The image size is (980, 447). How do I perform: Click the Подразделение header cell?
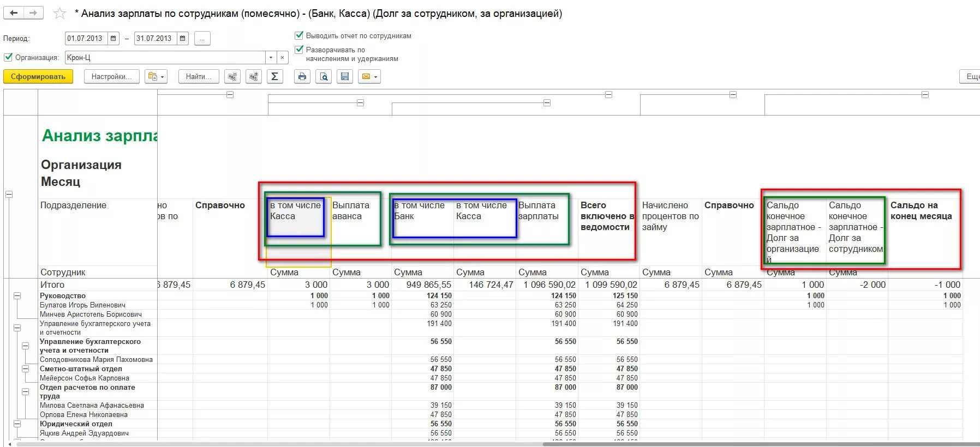tap(98, 232)
